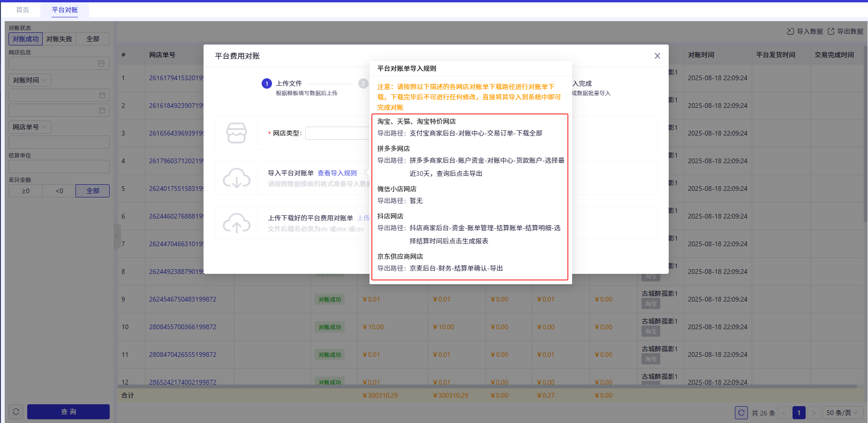Open the 50 条/页 page size dropdown
868x423 pixels.
coord(843,413)
